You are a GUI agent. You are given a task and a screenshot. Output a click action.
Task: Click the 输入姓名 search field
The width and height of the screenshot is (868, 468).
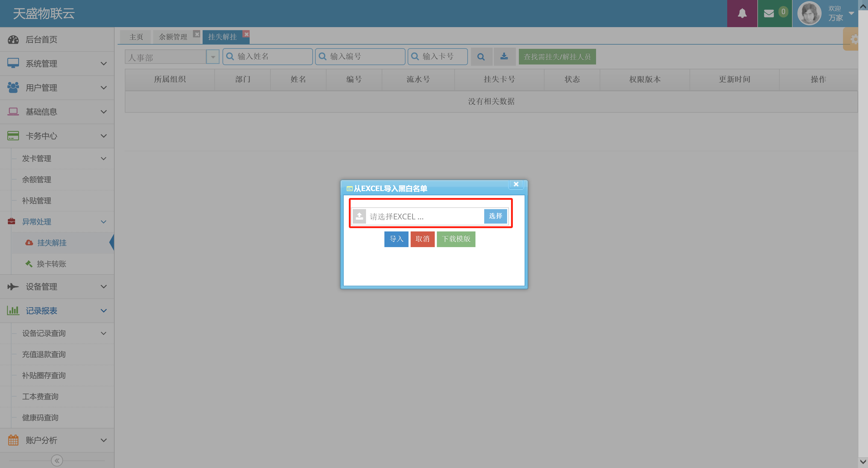[x=267, y=57]
